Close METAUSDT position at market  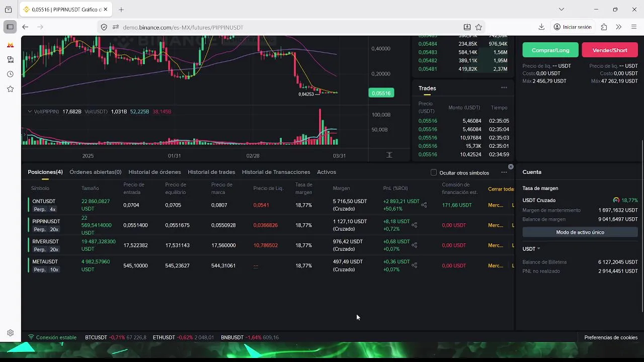(x=496, y=265)
